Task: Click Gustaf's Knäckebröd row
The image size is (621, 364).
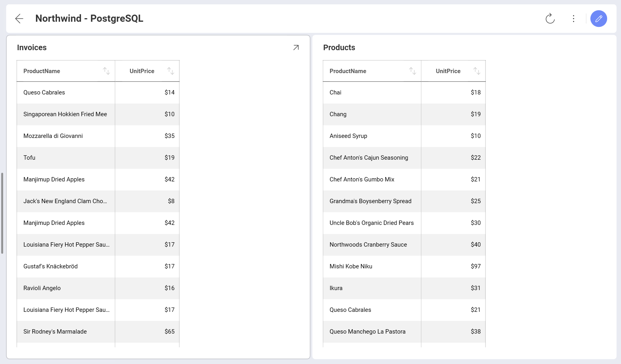Action: coord(98,266)
